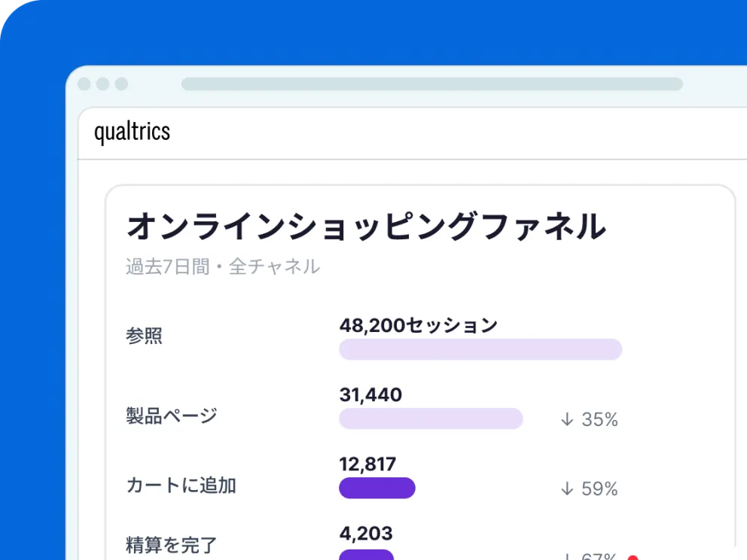This screenshot has height=560, width=747.
Task: Select the purple カートに追加 bar
Action: click(377, 488)
